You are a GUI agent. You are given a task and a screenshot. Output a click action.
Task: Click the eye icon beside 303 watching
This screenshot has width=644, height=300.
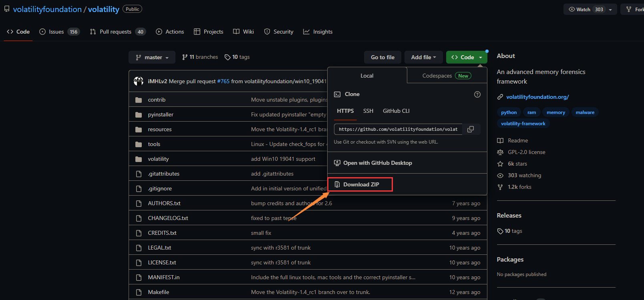(x=500, y=176)
